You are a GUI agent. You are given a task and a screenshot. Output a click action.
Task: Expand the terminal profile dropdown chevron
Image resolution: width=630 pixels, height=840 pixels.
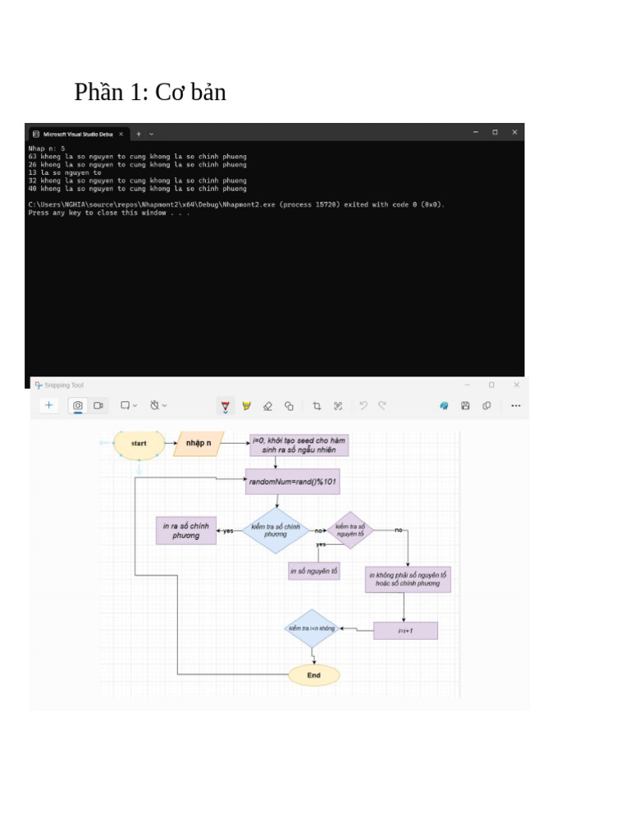pyautogui.click(x=152, y=133)
